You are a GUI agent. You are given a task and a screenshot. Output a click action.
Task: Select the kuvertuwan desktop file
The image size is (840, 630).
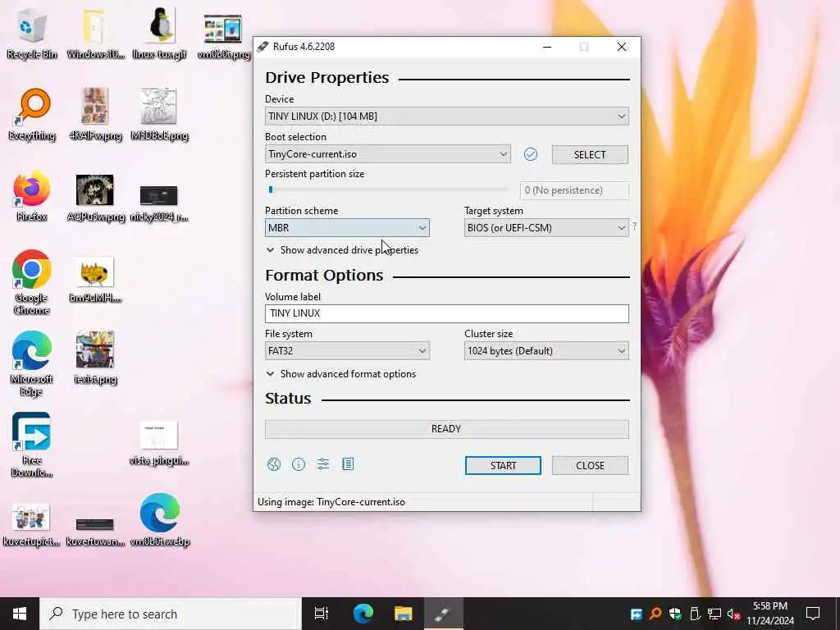click(95, 532)
